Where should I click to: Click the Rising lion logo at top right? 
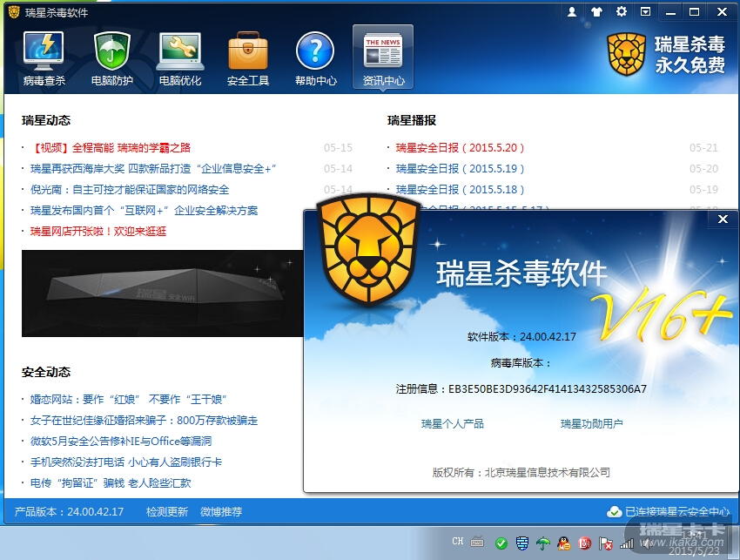pyautogui.click(x=626, y=54)
